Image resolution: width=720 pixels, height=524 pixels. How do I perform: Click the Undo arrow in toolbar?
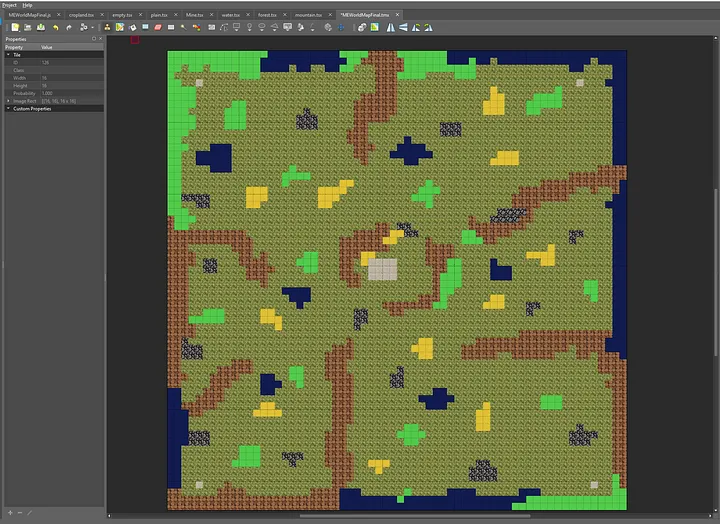pos(54,27)
